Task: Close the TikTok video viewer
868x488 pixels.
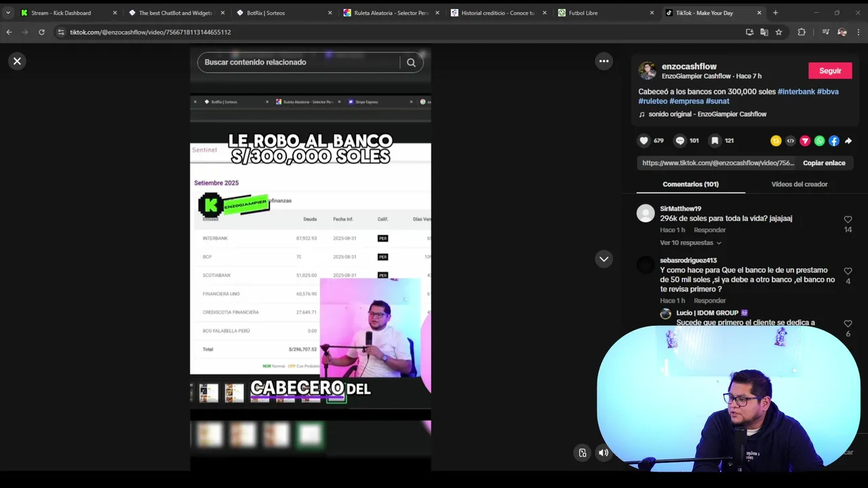Action: pyautogui.click(x=17, y=61)
